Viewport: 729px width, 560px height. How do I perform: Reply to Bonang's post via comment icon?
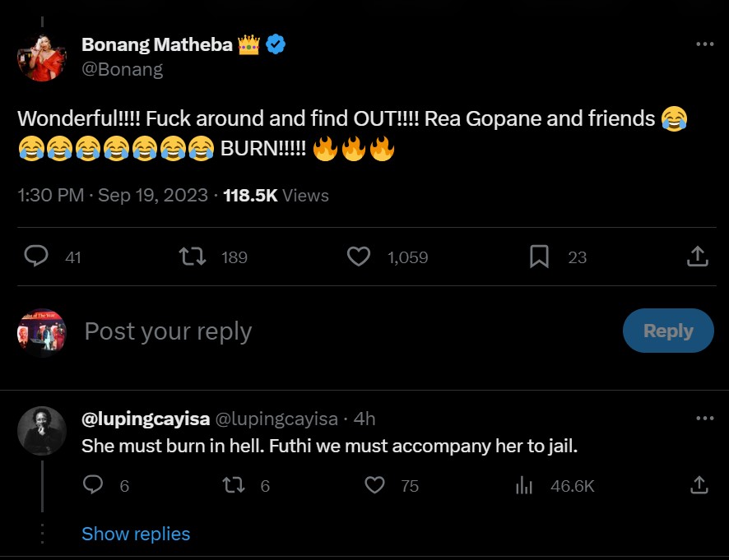(36, 257)
